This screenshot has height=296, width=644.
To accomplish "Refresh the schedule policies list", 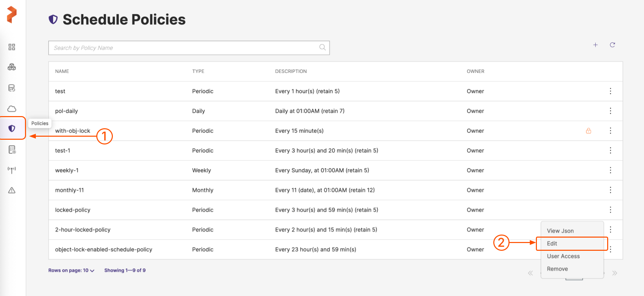I will [612, 45].
